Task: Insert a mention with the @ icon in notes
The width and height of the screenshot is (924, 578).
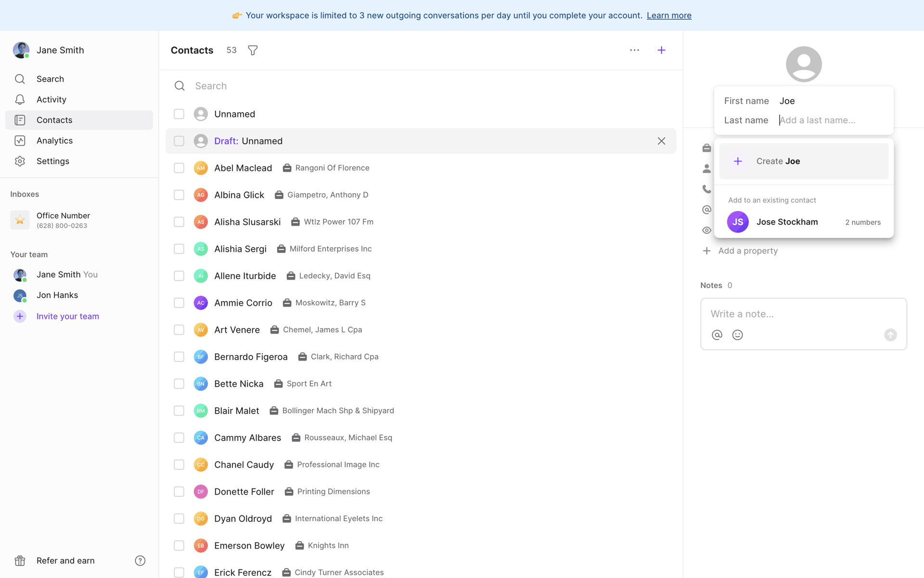Action: (x=717, y=335)
